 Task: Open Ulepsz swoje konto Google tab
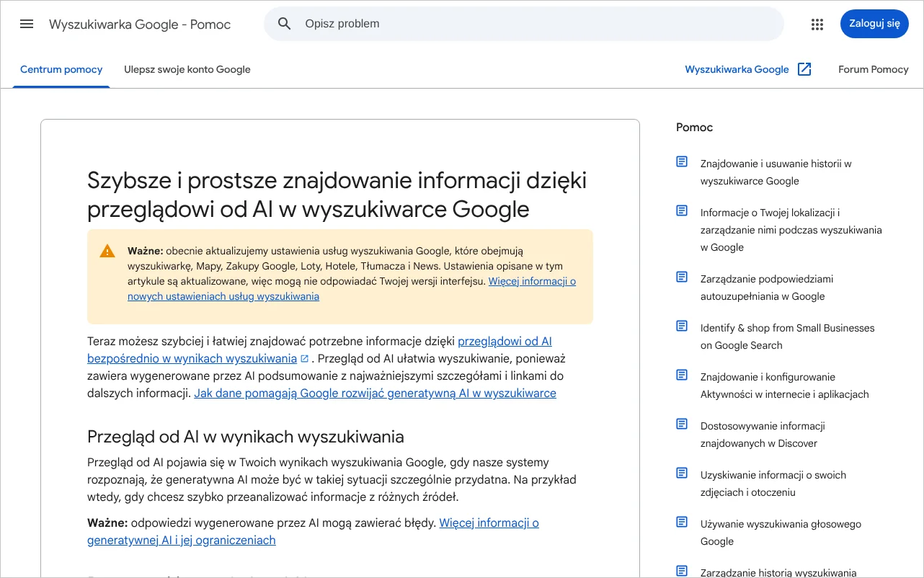[x=187, y=70]
